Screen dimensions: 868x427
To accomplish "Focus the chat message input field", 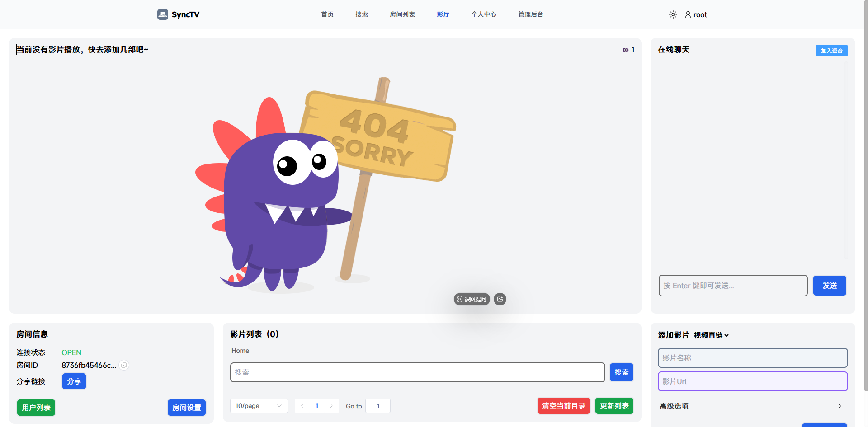I will pyautogui.click(x=733, y=286).
